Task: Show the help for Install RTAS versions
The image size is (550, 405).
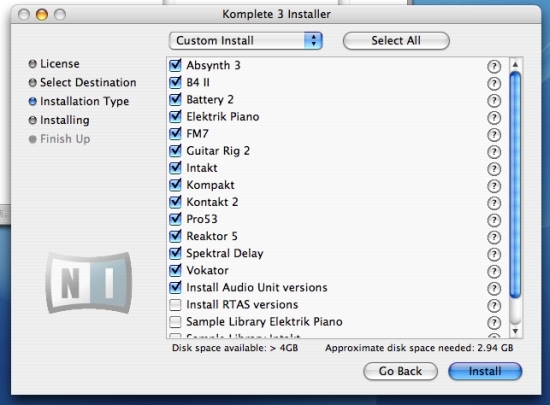Action: pyautogui.click(x=494, y=306)
